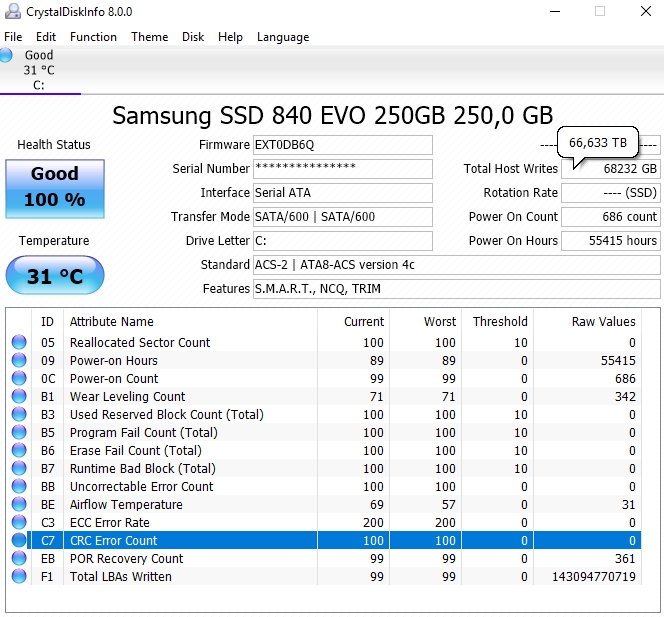Click the Threshold column header

(x=497, y=321)
